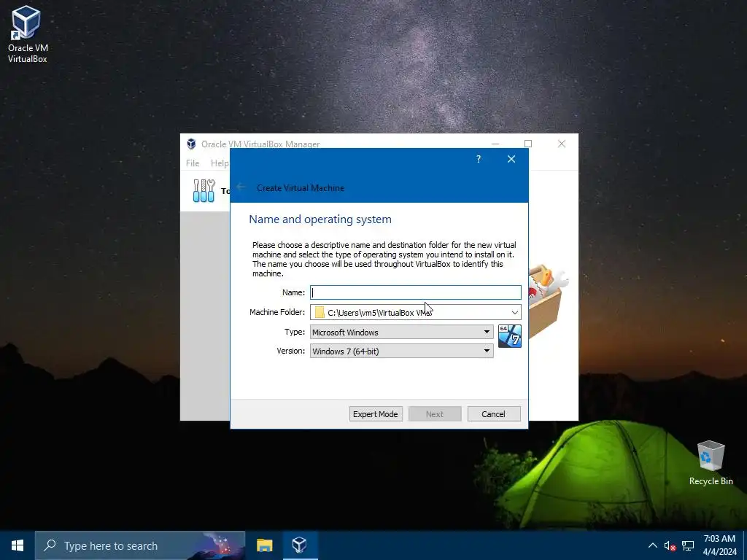Click the VirtualBox logo in Manager title bar
Image resolution: width=747 pixels, height=560 pixels.
coord(192,144)
